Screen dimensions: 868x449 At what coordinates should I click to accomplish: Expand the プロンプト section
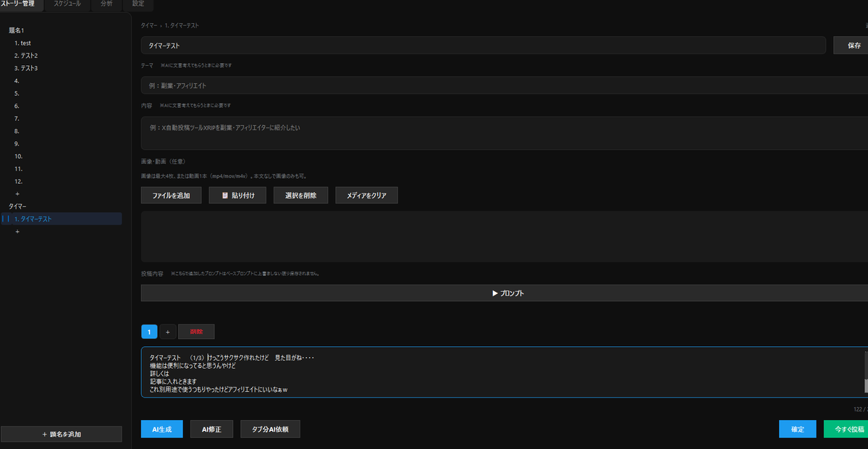(x=505, y=293)
